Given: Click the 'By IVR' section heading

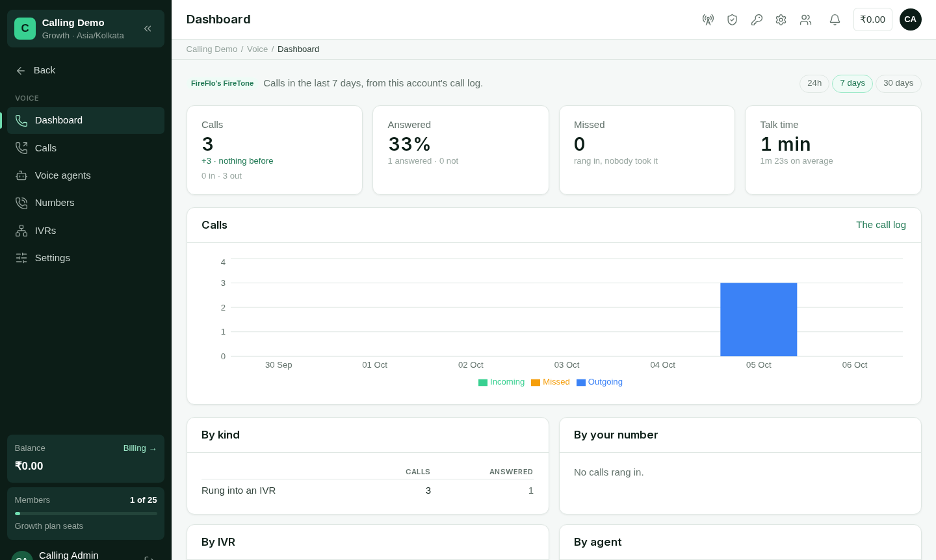Looking at the screenshot, I should point(218,542).
